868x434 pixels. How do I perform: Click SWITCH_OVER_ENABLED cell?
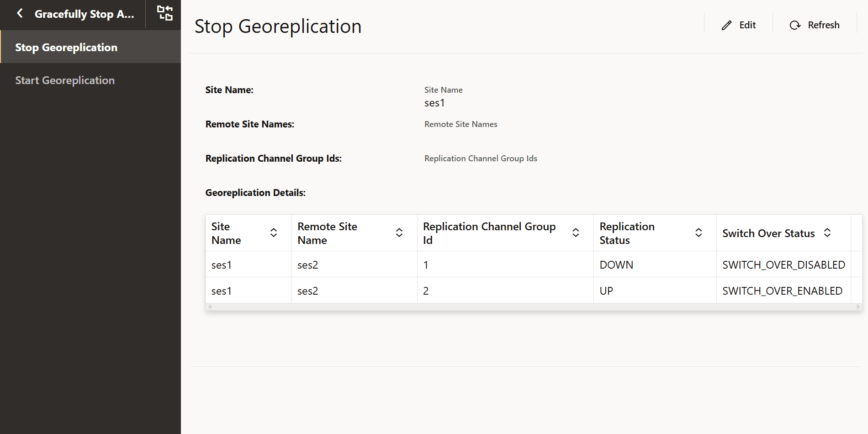point(783,291)
